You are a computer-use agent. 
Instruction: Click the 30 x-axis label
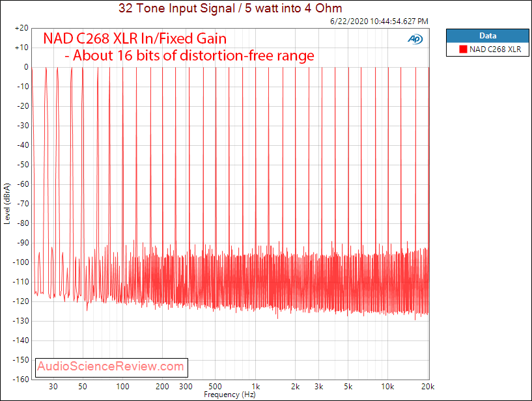(x=53, y=387)
